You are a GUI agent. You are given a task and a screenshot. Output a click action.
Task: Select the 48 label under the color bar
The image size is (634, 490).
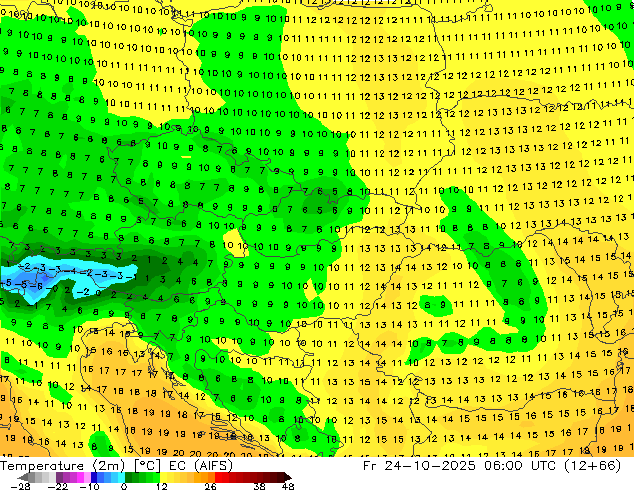[x=288, y=486]
